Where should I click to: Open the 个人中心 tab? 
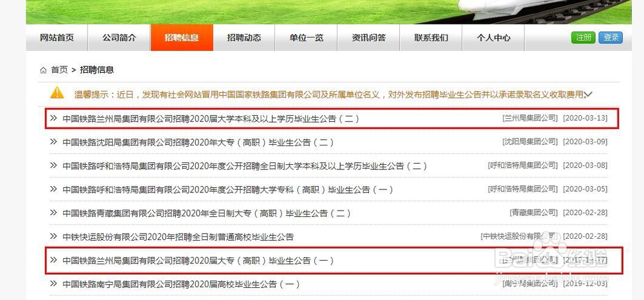[494, 38]
